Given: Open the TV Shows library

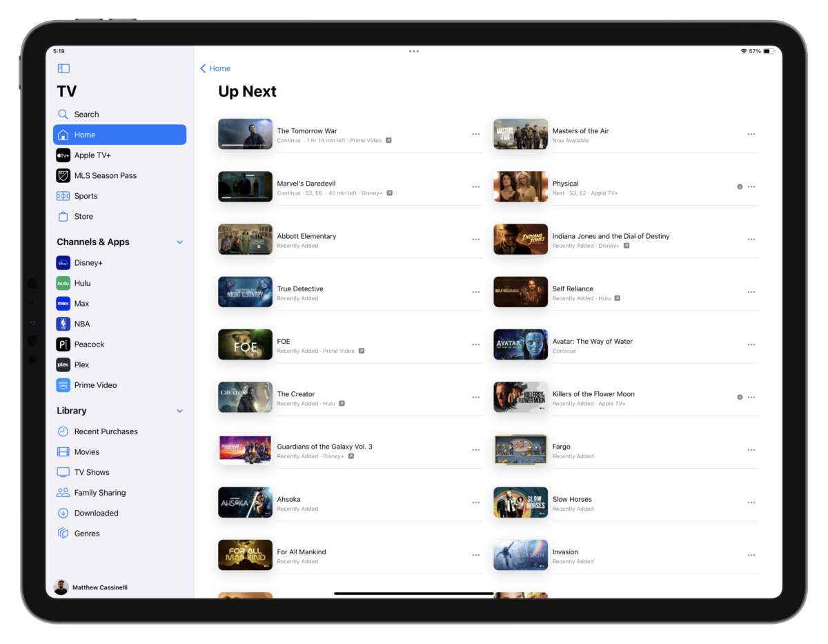Looking at the screenshot, I should [x=91, y=472].
